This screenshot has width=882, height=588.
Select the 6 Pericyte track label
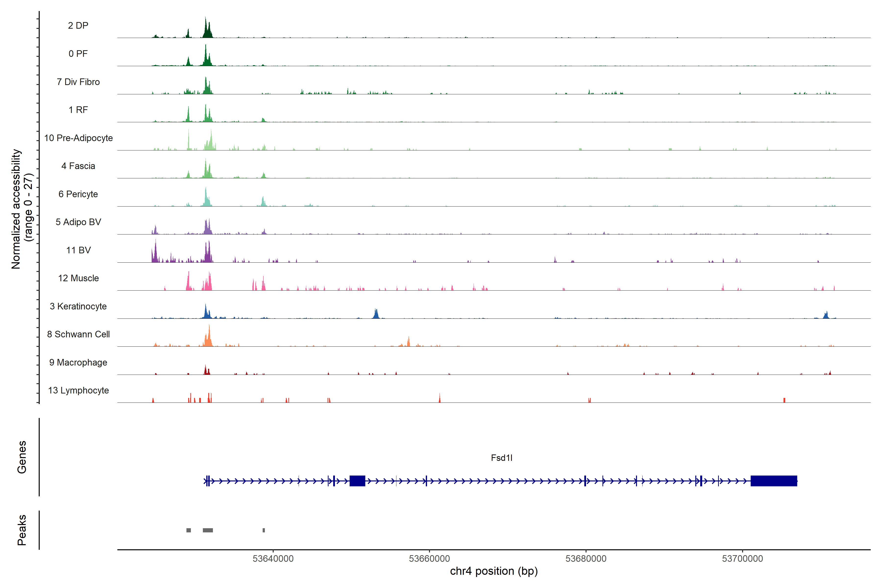[78, 194]
